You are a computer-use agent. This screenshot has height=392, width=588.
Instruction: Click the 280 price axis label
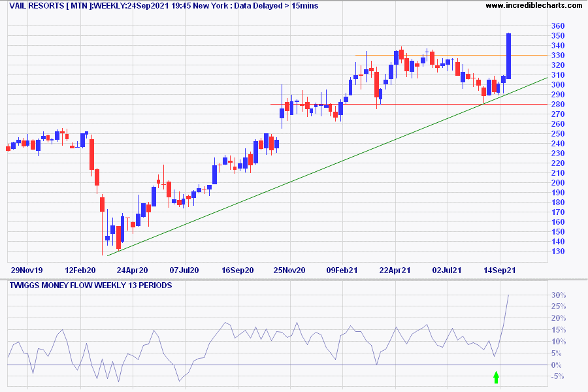pos(558,105)
